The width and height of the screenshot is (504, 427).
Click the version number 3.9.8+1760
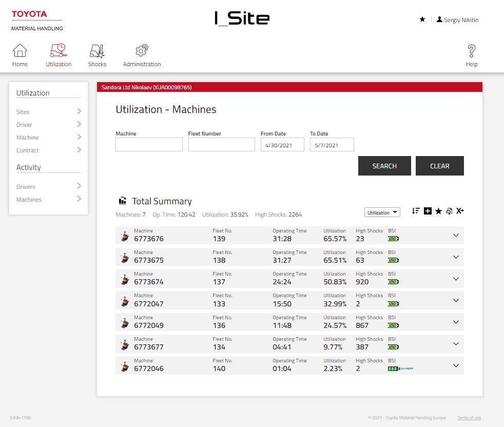point(20,418)
